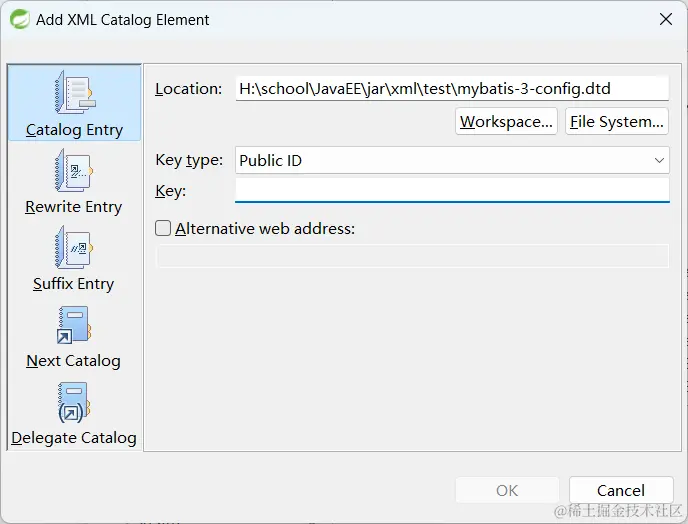Screen dimensions: 688x524
Task: Close the Add XML Catalog Element dialog
Action: click(665, 19)
